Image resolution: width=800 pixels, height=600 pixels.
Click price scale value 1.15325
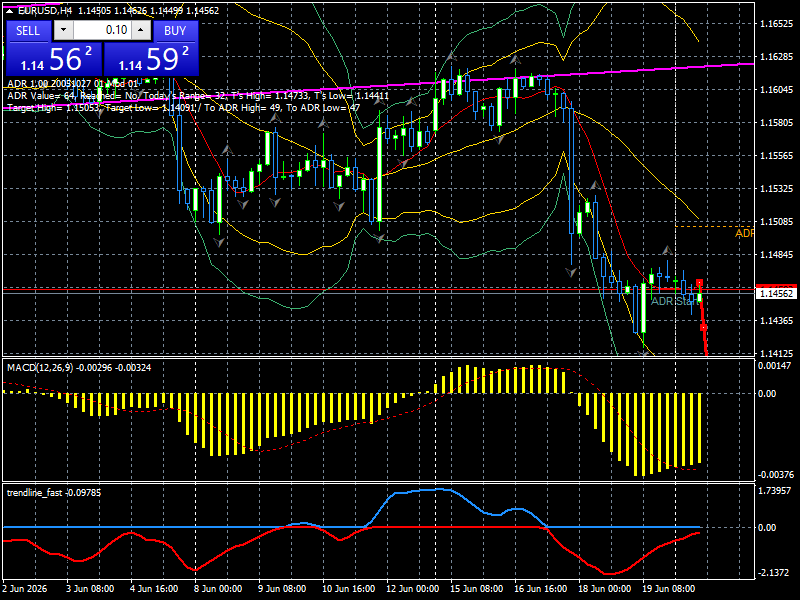coord(777,189)
